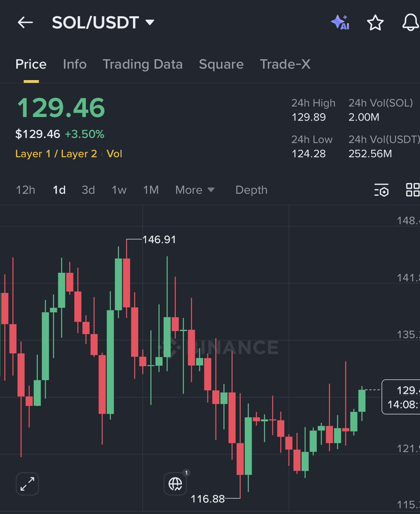Image resolution: width=420 pixels, height=514 pixels.
Task: Show the Depth chart view
Action: click(x=252, y=190)
